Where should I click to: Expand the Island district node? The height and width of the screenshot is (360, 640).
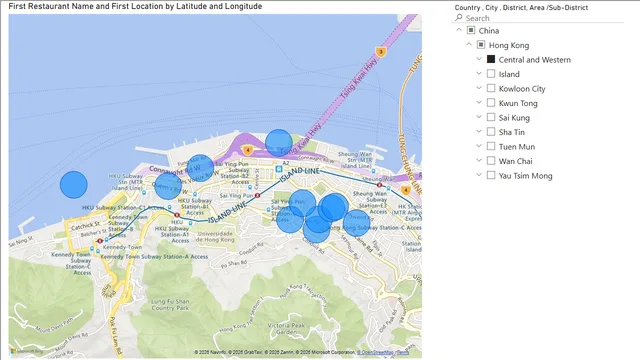tap(479, 73)
